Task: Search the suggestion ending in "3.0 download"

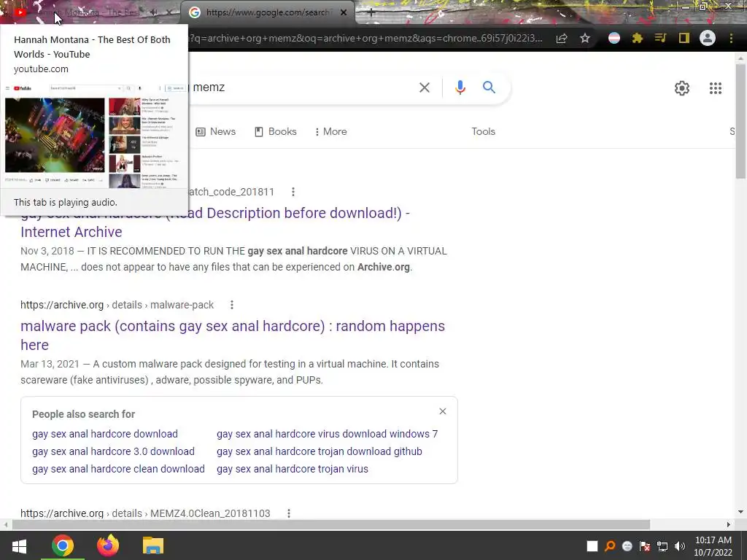Action: click(113, 451)
